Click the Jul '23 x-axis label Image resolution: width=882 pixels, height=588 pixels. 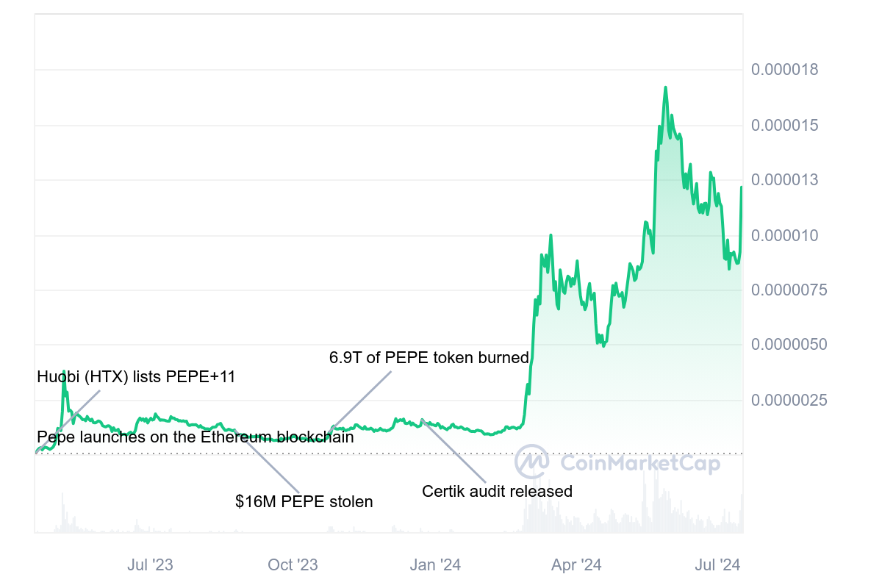150,564
